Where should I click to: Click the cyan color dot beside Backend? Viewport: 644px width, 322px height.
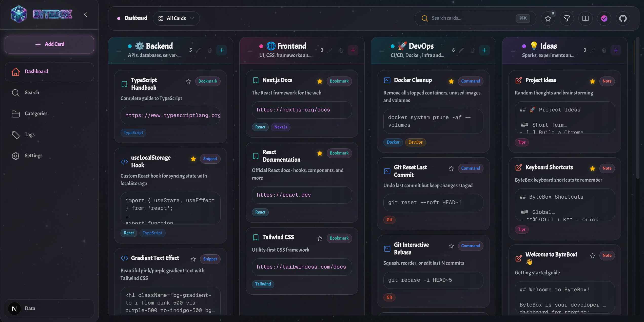pyautogui.click(x=130, y=46)
